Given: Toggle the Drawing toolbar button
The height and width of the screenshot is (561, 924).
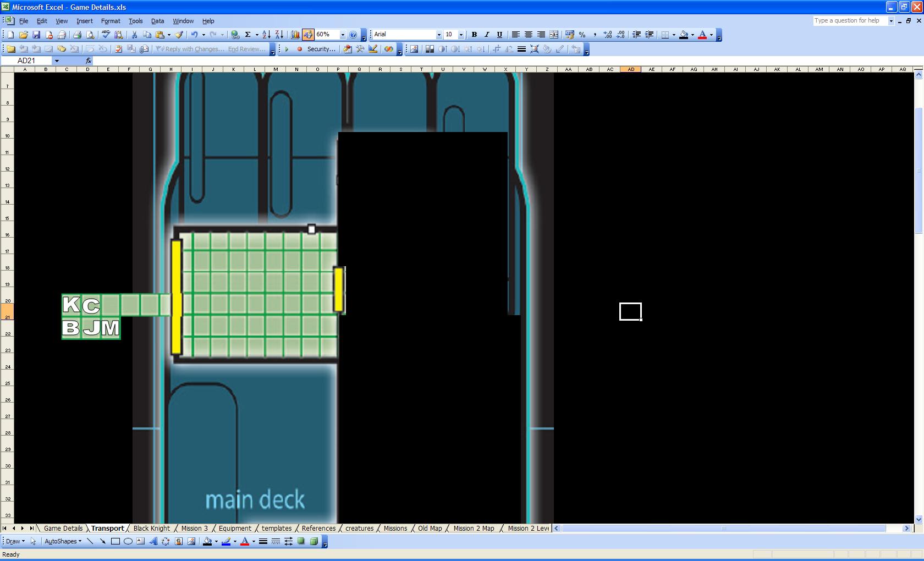Looking at the screenshot, I should click(x=307, y=35).
